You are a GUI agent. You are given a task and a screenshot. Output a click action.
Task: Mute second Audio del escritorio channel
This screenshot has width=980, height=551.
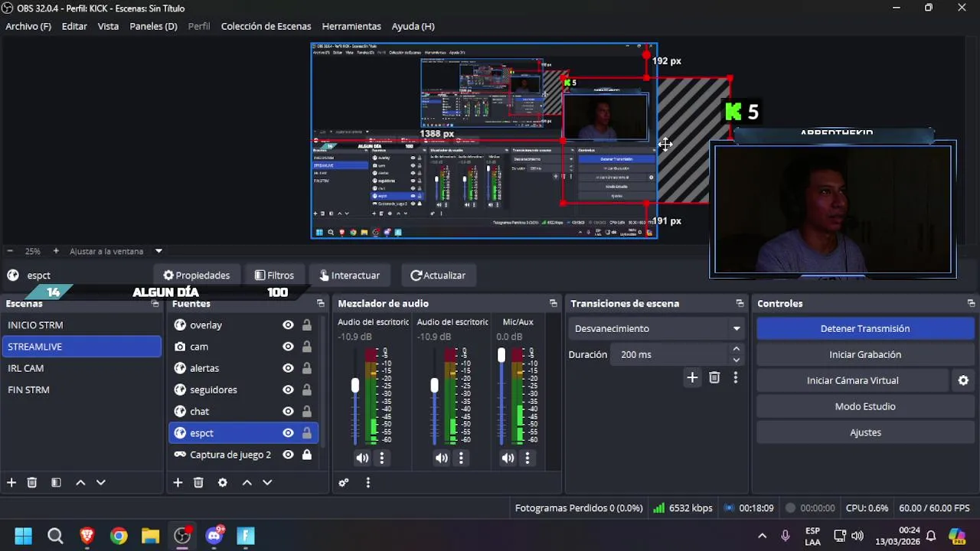[442, 458]
